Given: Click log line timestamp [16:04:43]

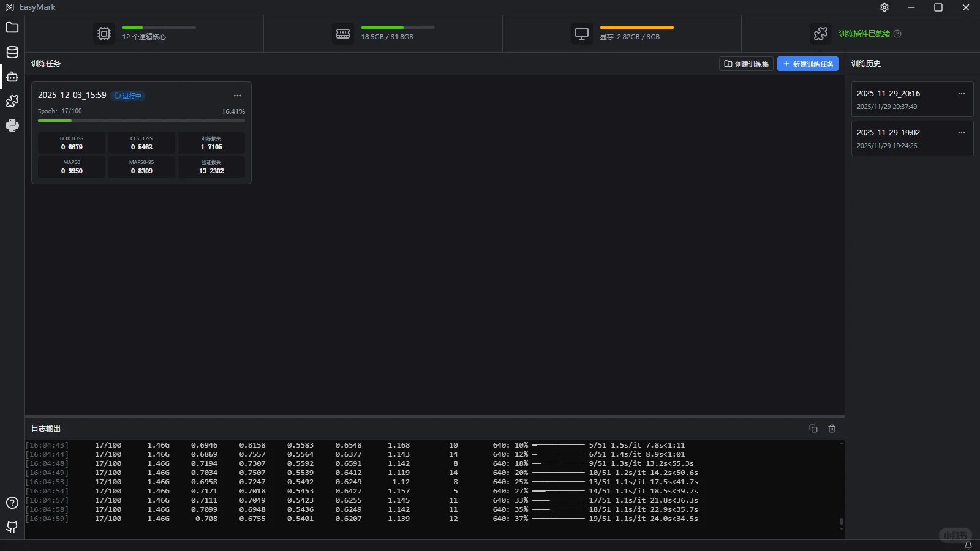Looking at the screenshot, I should pyautogui.click(x=47, y=445).
